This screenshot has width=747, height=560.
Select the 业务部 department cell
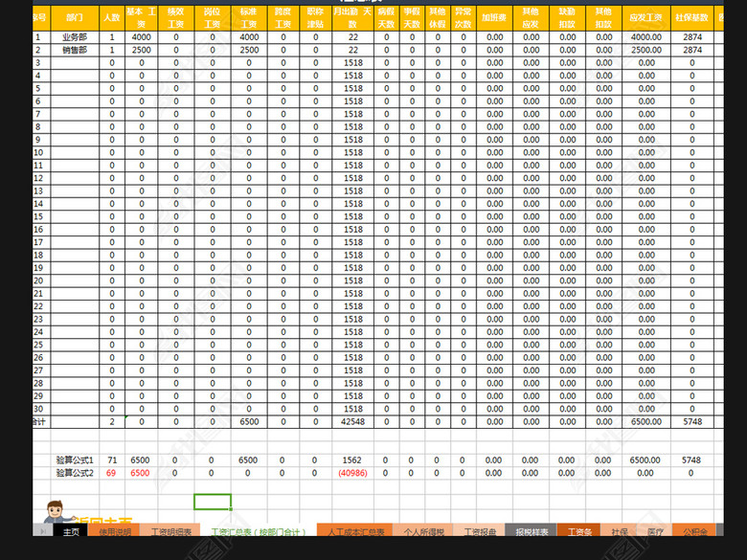coord(74,36)
